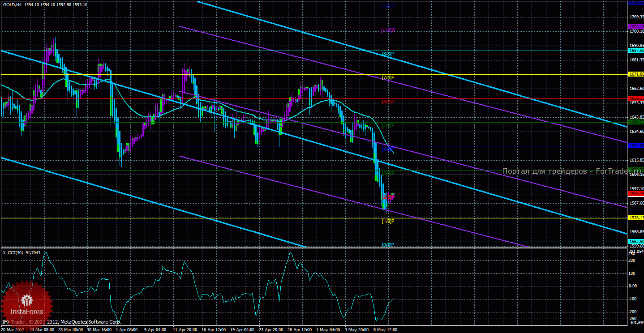Click the 1703.13 purple price tag
The image size is (644, 333).
tap(635, 27)
